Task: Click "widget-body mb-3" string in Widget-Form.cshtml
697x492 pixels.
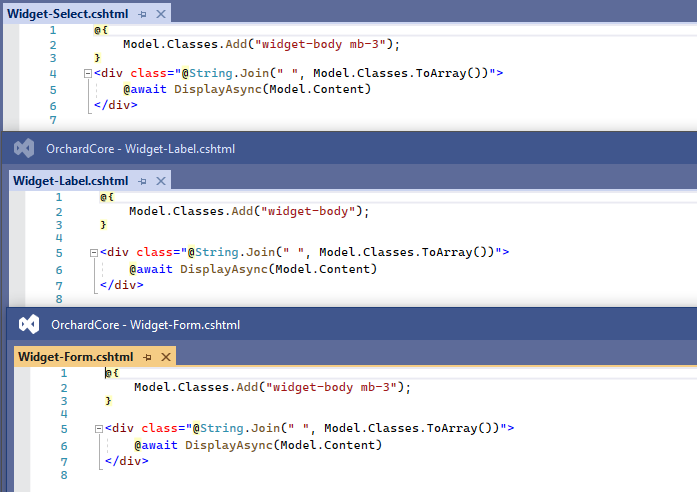Action: click(331, 387)
